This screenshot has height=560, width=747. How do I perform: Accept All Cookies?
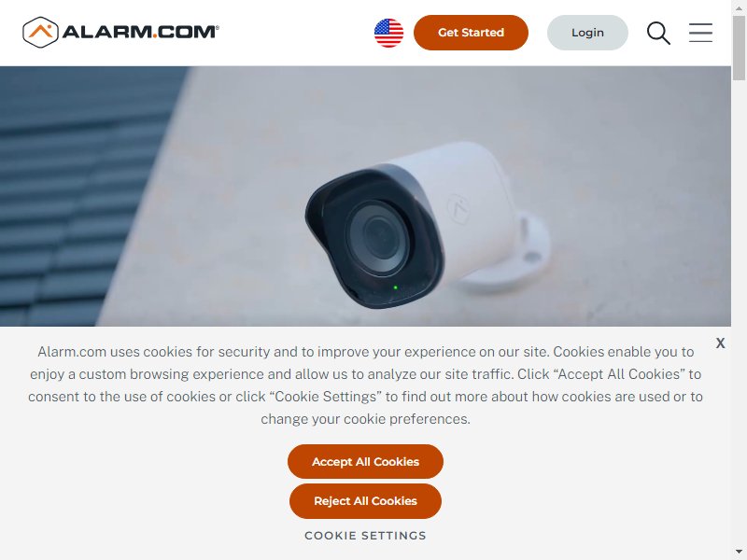365,461
